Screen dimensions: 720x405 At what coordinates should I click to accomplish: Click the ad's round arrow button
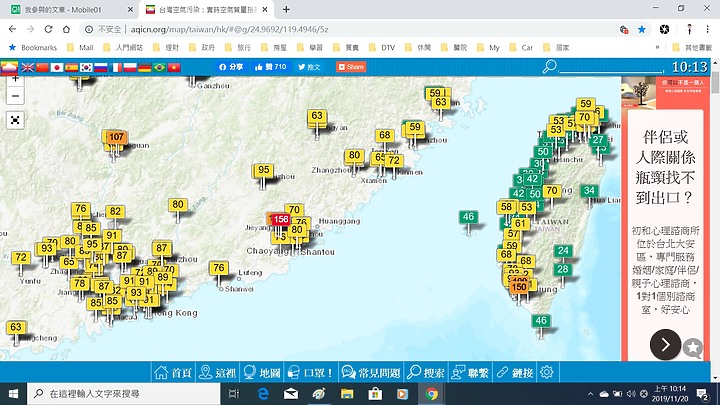pos(665,344)
